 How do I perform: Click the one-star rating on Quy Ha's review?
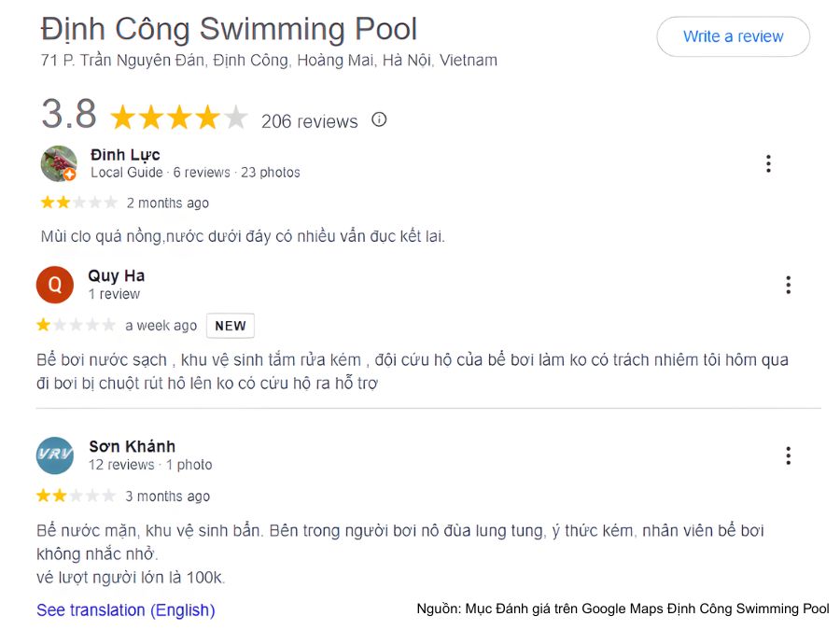tap(77, 325)
